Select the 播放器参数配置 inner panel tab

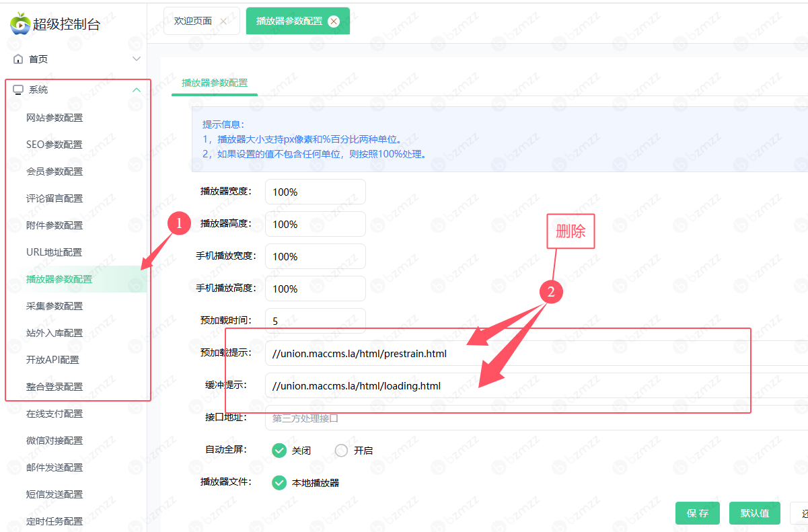[x=215, y=83]
